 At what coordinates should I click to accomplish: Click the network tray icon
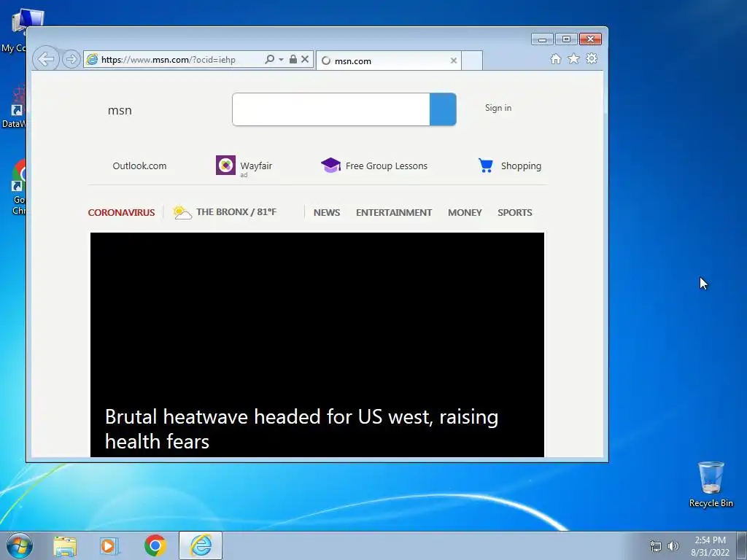point(656,546)
